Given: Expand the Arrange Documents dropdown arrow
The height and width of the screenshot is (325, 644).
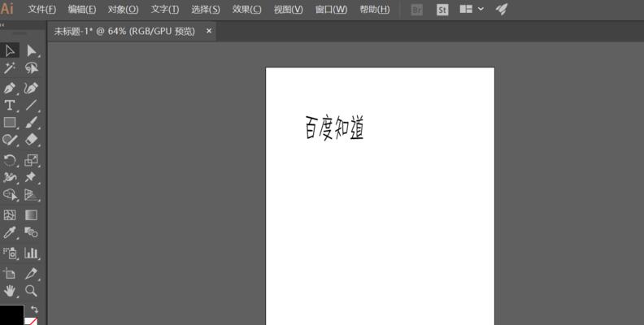Looking at the screenshot, I should (x=481, y=9).
